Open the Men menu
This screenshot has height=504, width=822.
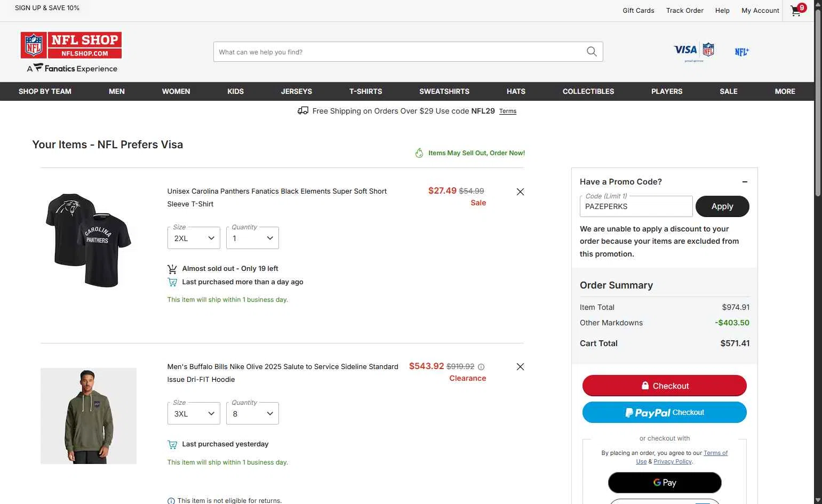coord(117,91)
